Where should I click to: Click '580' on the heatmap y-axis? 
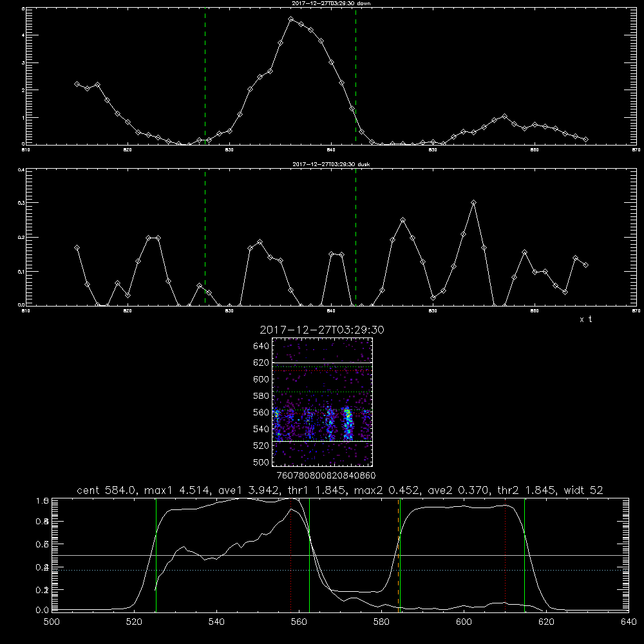click(x=261, y=396)
